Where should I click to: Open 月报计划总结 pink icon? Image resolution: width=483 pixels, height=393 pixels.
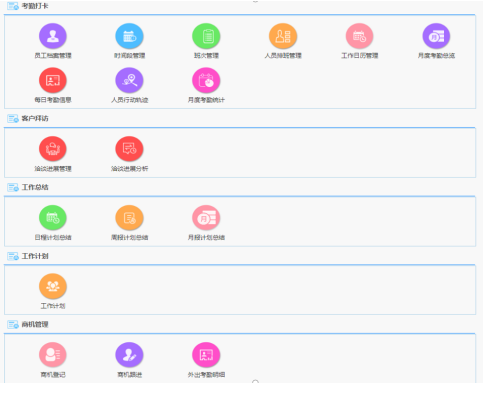[206, 218]
